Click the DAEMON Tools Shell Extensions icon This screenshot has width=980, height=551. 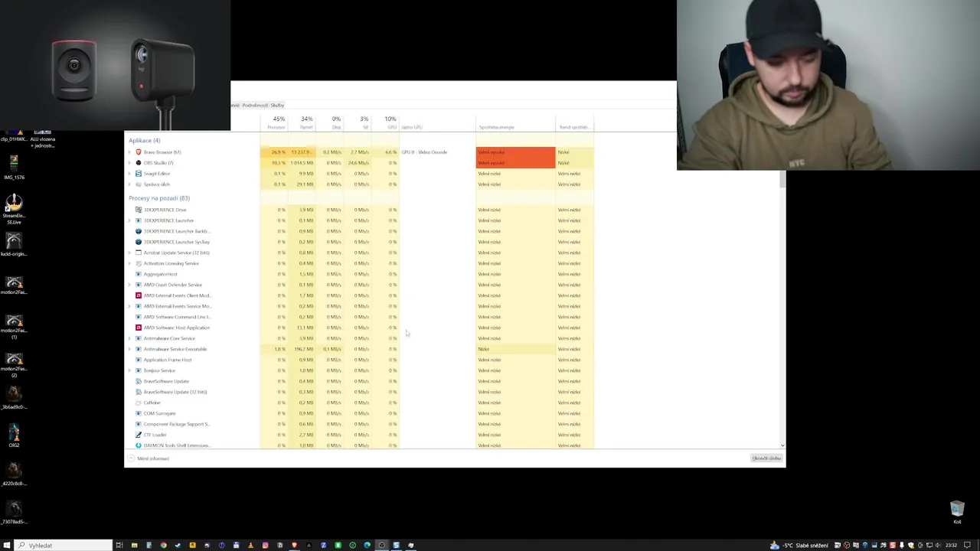(x=139, y=445)
